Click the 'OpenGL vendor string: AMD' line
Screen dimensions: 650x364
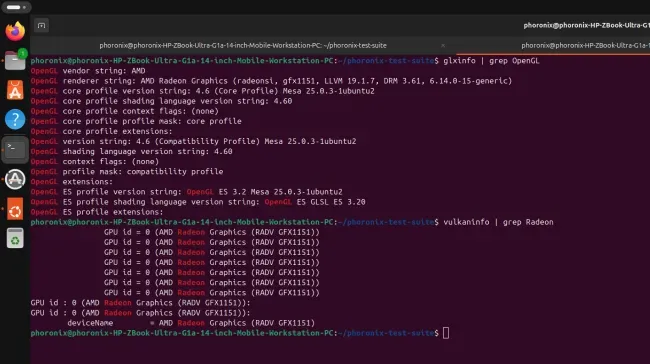88,71
